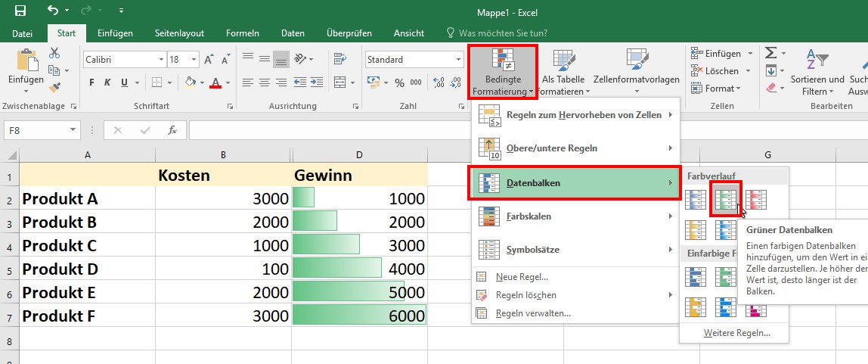Open the font size 18 dropdown
The image size is (868, 364).
point(194,59)
